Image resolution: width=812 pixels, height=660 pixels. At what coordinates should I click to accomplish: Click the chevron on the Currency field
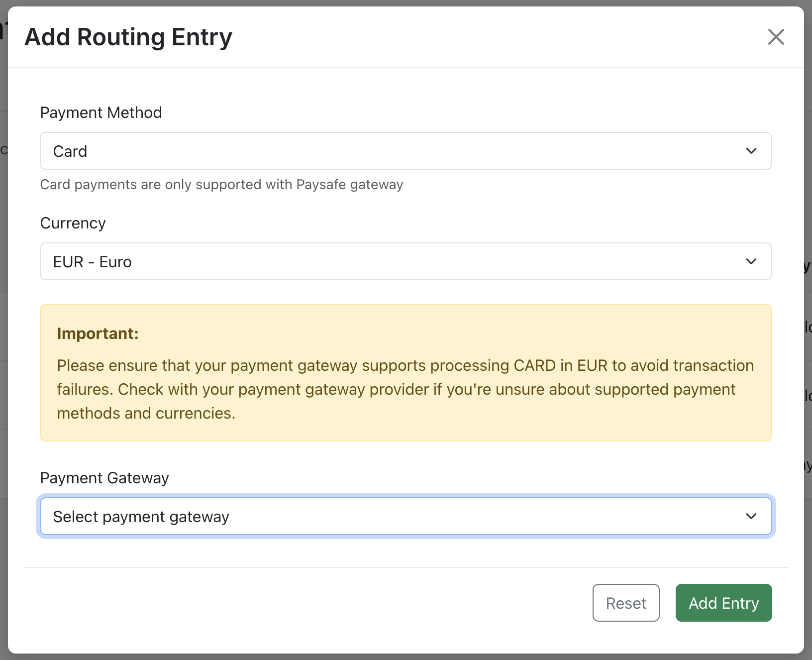coord(751,261)
